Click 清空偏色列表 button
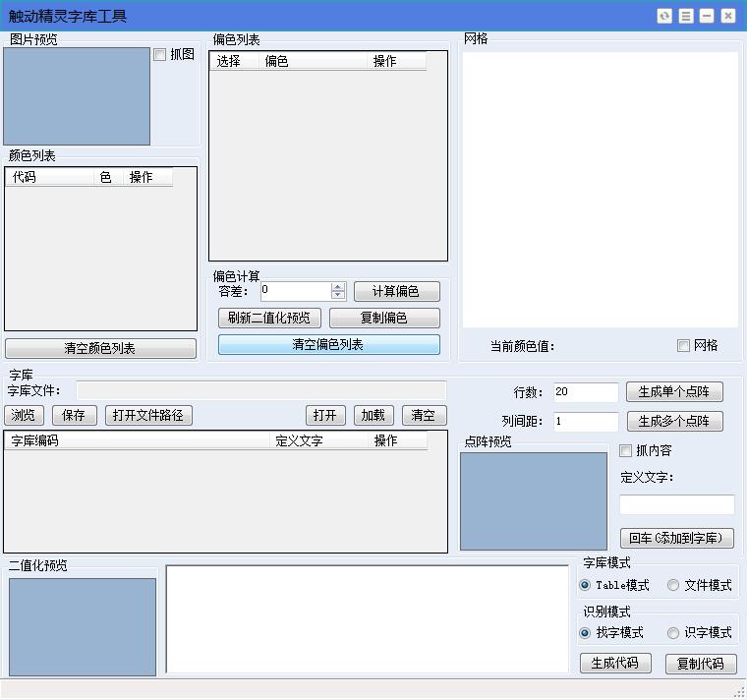The image size is (747, 700). point(328,344)
